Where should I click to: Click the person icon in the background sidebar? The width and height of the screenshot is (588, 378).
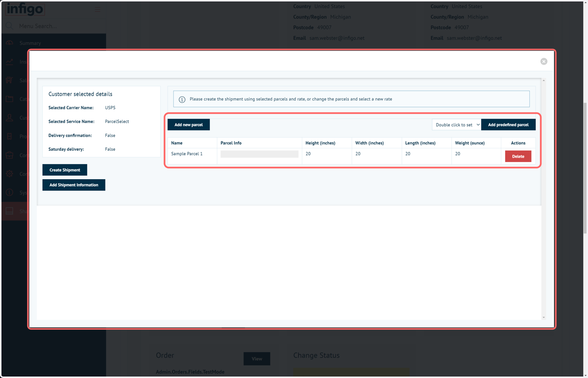9,118
